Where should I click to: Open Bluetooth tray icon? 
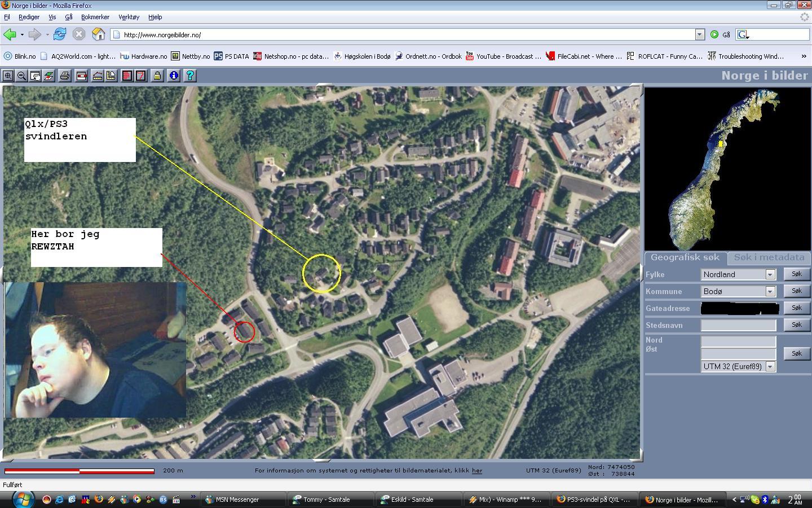(765, 500)
